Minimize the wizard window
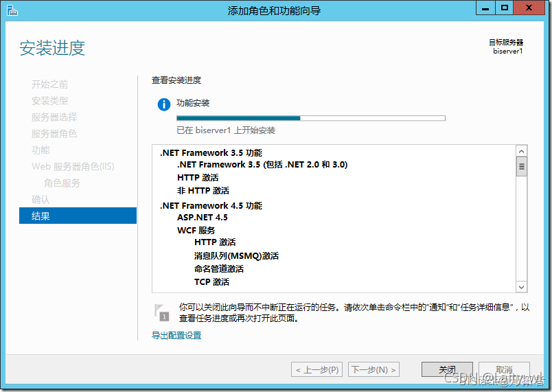 (485, 8)
